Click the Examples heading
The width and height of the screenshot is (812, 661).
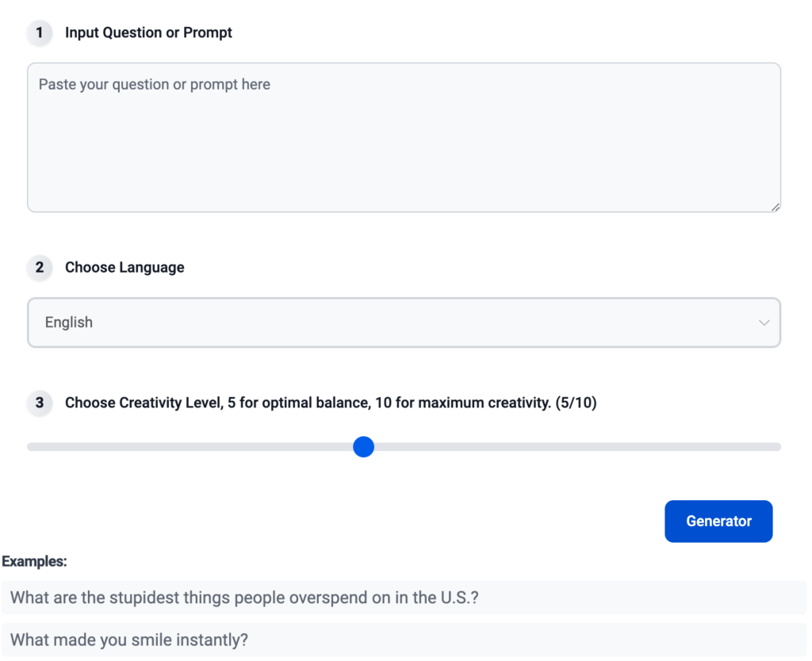point(34,561)
